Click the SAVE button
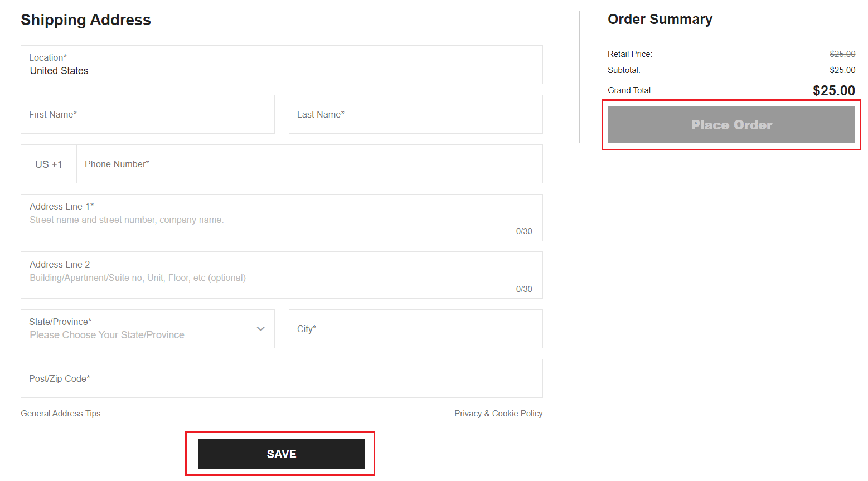The image size is (868, 481). [x=281, y=454]
